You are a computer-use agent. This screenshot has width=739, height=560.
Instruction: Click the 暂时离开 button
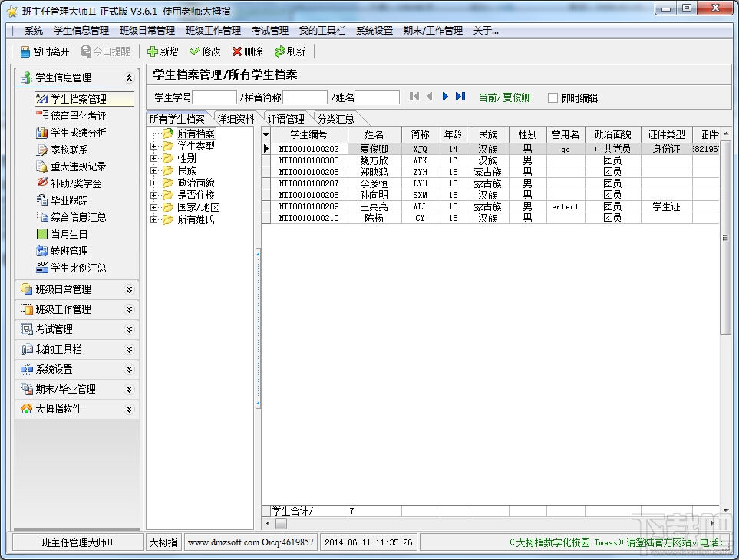[x=45, y=51]
